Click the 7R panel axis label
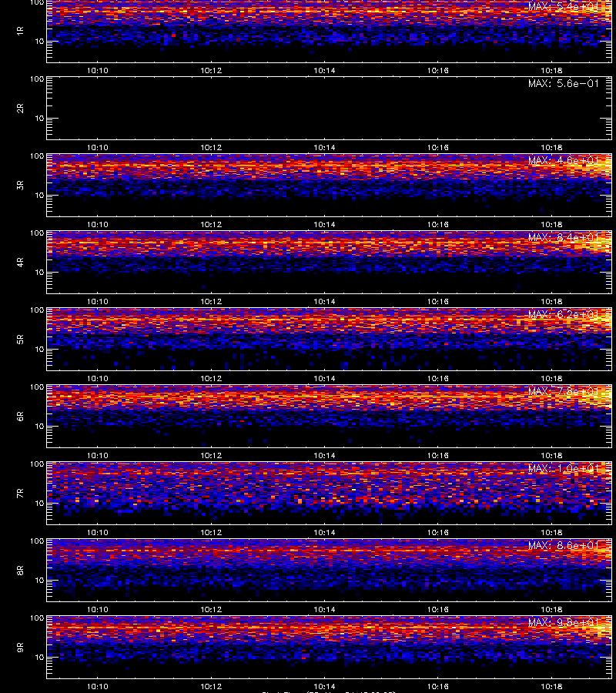This screenshot has width=616, height=693. (20, 494)
